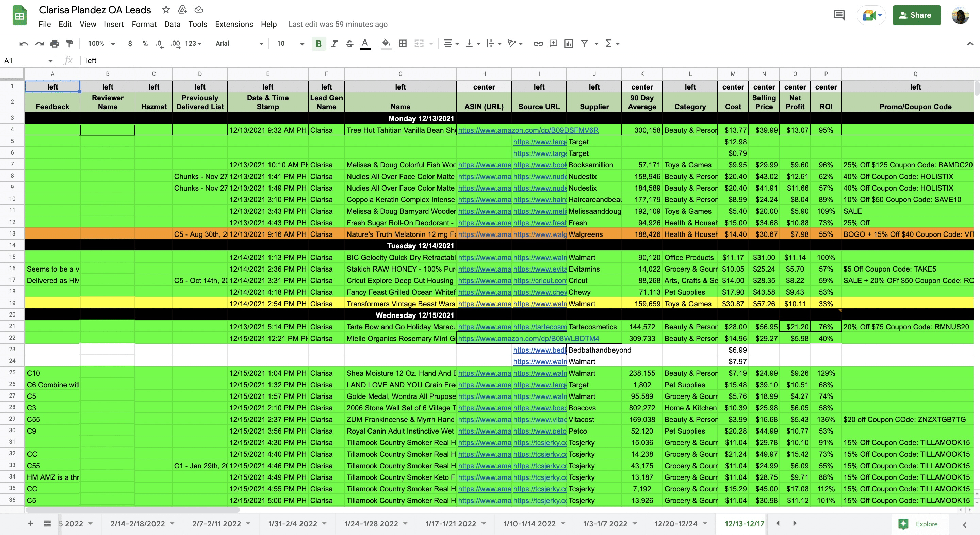
Task: Star the Clarisa Plandez OA Leads document
Action: point(166,10)
